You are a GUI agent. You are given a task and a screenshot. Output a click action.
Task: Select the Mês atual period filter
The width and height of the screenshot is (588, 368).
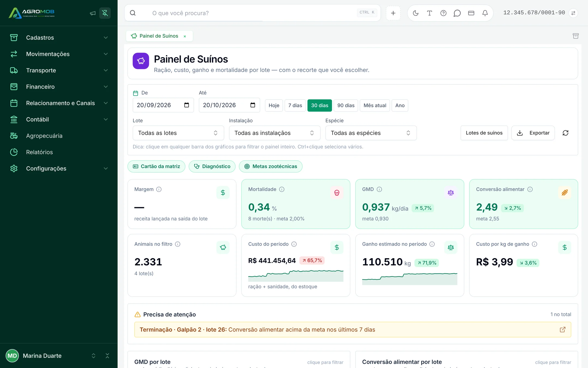click(375, 105)
